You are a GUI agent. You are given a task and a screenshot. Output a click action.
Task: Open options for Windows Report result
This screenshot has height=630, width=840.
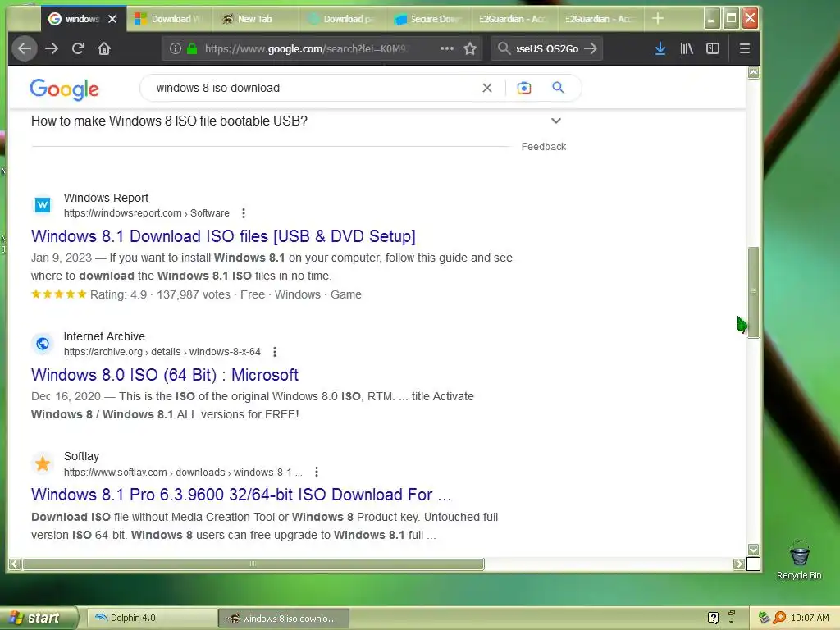click(244, 213)
